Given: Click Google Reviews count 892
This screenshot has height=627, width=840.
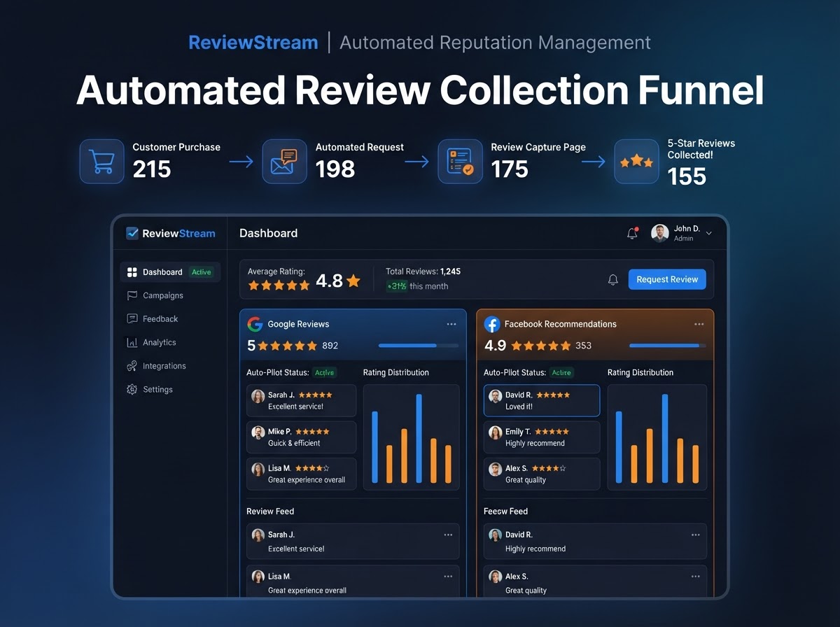Looking at the screenshot, I should tap(330, 346).
